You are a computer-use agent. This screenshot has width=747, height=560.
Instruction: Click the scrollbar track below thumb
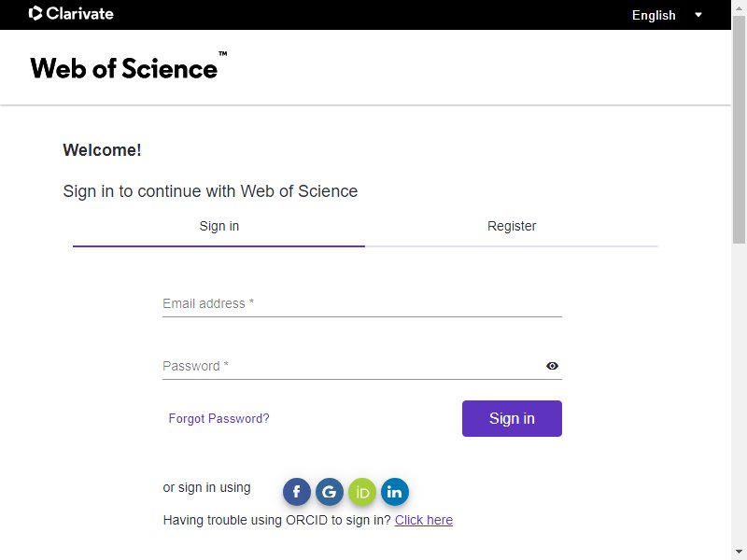[739, 395]
